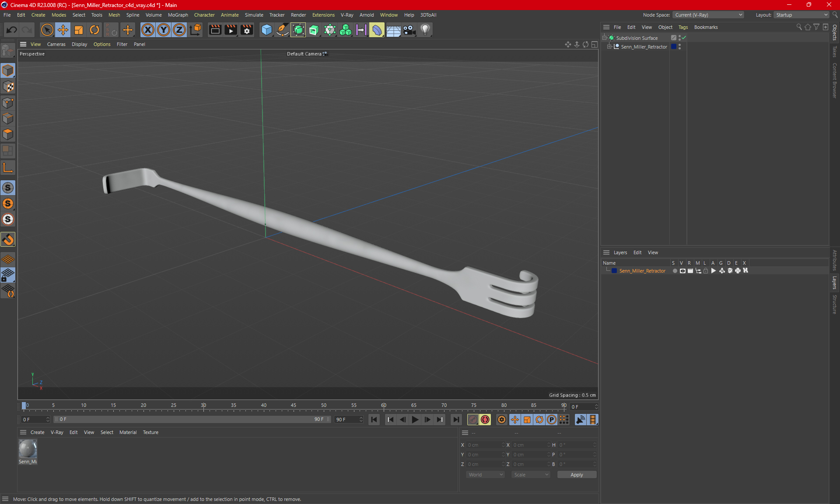This screenshot has width=840, height=504.
Task: Enable Axis mode L-shaped icon
Action: [8, 168]
